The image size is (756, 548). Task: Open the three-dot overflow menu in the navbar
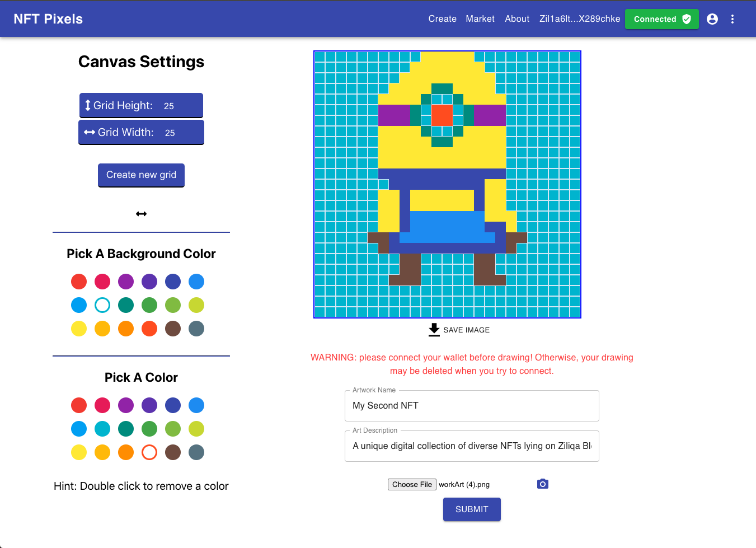coord(732,18)
